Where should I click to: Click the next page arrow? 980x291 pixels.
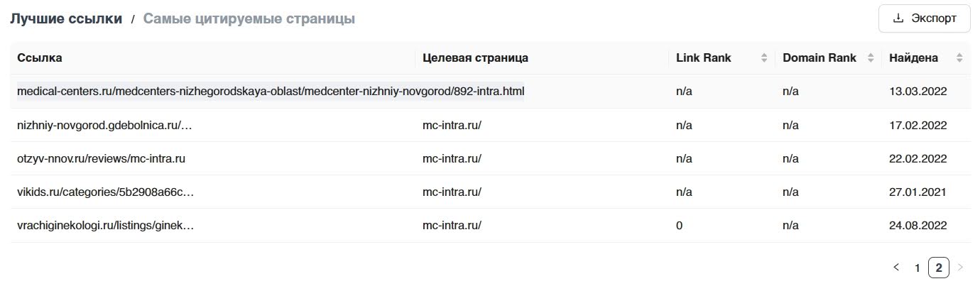[961, 268]
